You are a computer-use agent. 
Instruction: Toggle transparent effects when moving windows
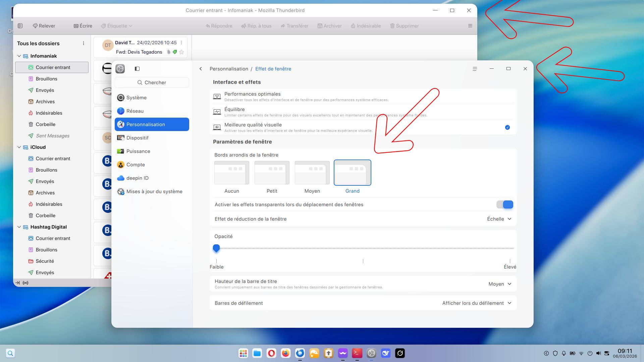[505, 204]
